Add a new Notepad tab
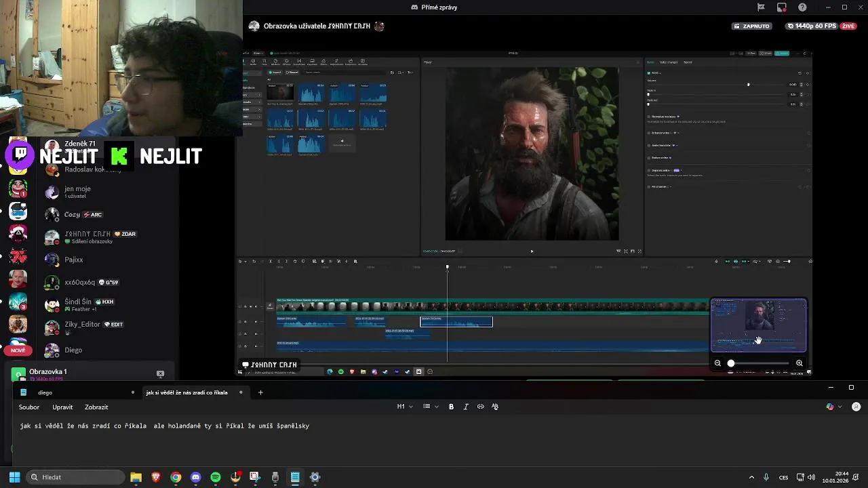 (260, 392)
